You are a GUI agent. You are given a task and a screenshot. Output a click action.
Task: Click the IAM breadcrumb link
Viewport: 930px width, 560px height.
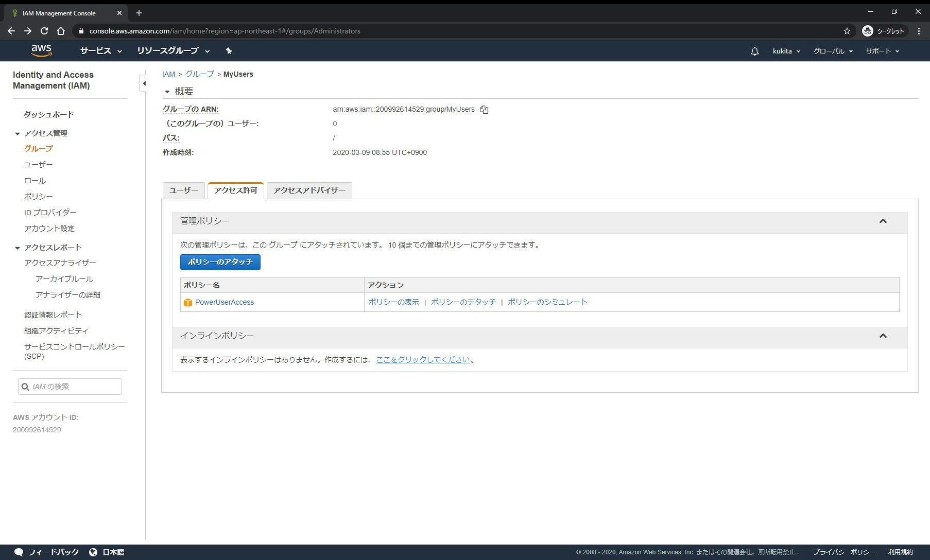pyautogui.click(x=168, y=74)
